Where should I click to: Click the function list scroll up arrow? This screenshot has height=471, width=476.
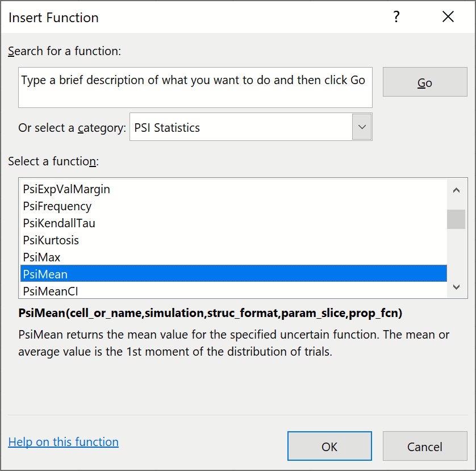pyautogui.click(x=456, y=190)
